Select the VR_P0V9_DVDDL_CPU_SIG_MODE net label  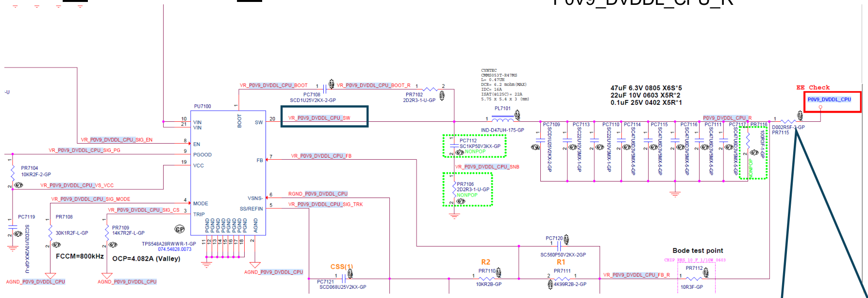pos(91,199)
